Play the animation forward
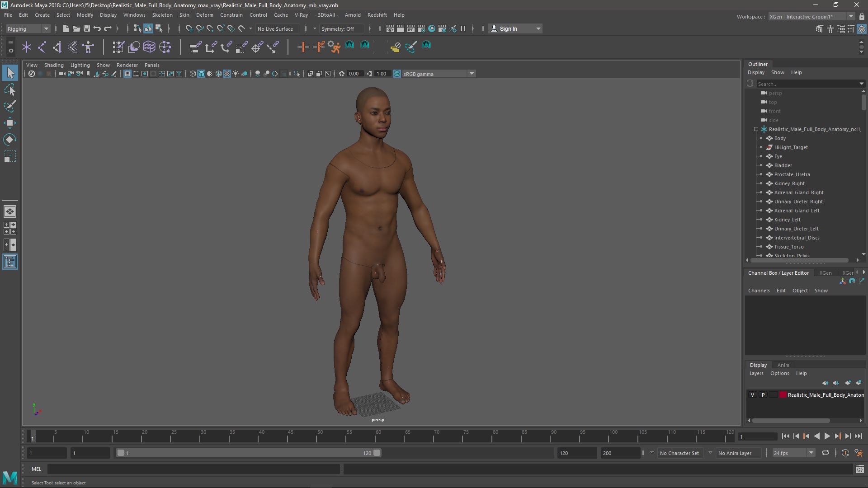Screen dimensions: 868x488 [827, 436]
